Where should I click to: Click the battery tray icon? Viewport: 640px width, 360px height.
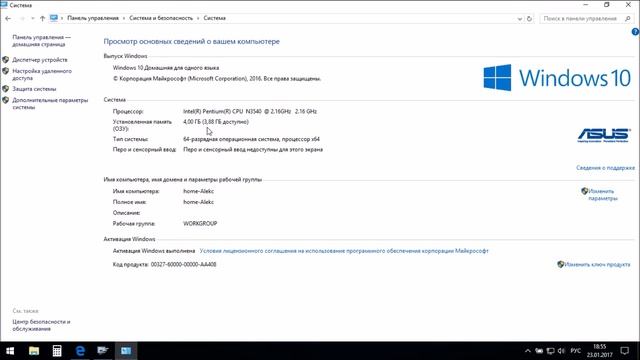pyautogui.click(x=539, y=351)
